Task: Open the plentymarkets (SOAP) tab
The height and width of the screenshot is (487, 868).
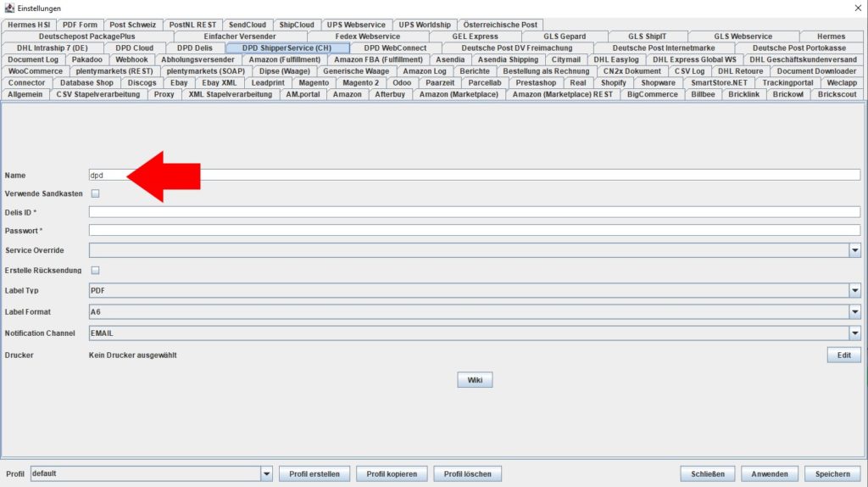Action: click(206, 71)
